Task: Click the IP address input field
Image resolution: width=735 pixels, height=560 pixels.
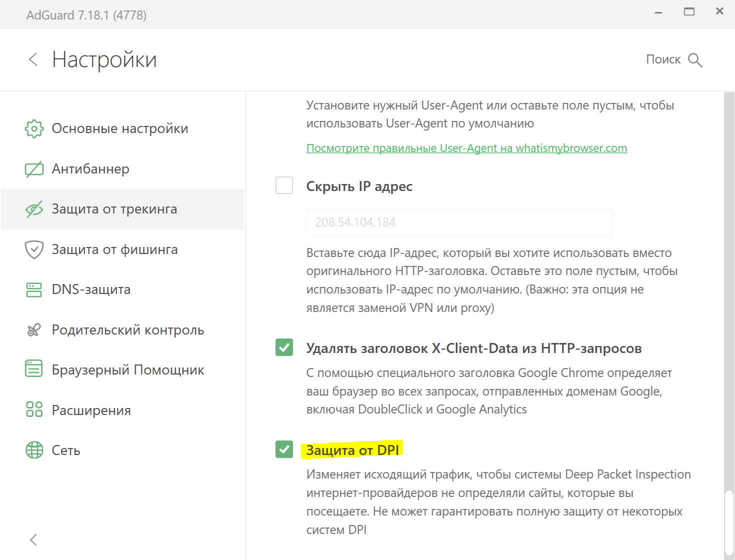Action: [459, 222]
